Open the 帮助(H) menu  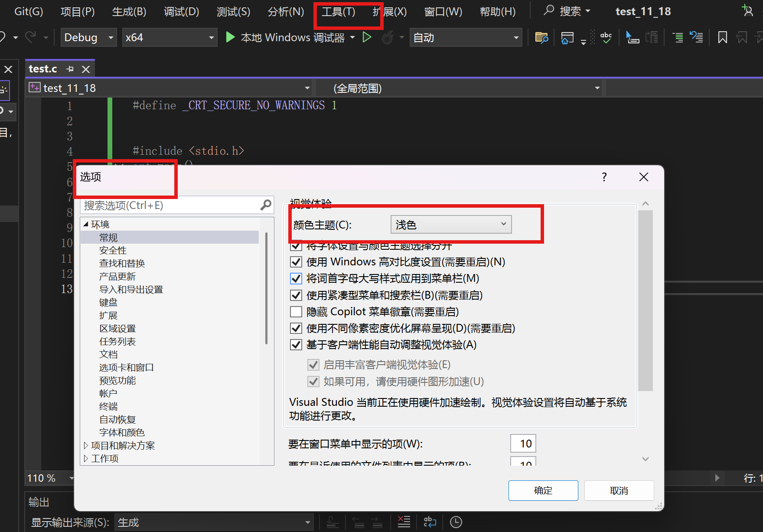498,11
